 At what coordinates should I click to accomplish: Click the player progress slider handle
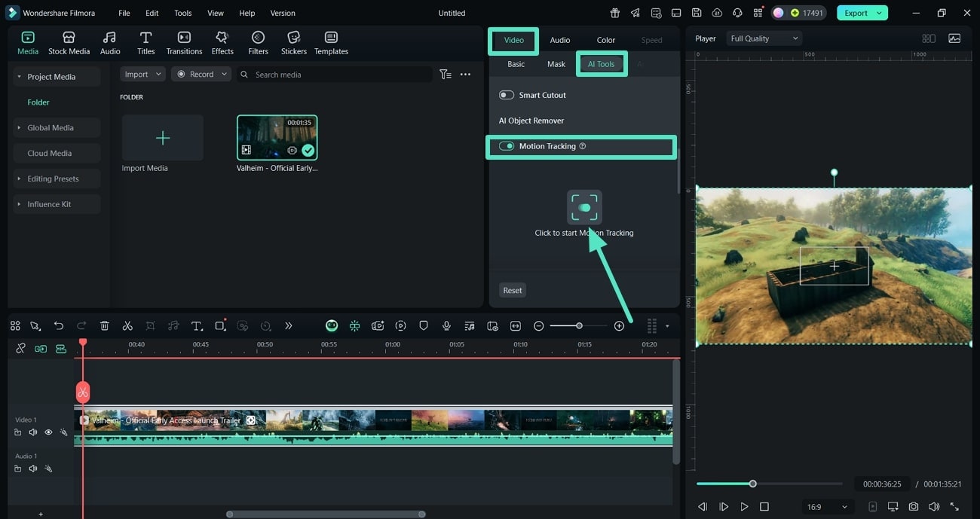click(752, 484)
